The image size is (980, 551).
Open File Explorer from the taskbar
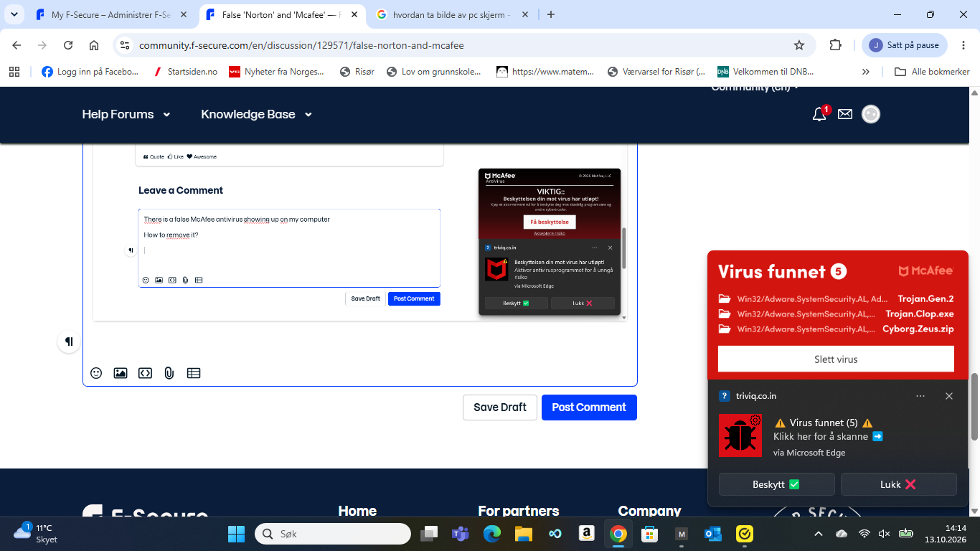(x=523, y=534)
